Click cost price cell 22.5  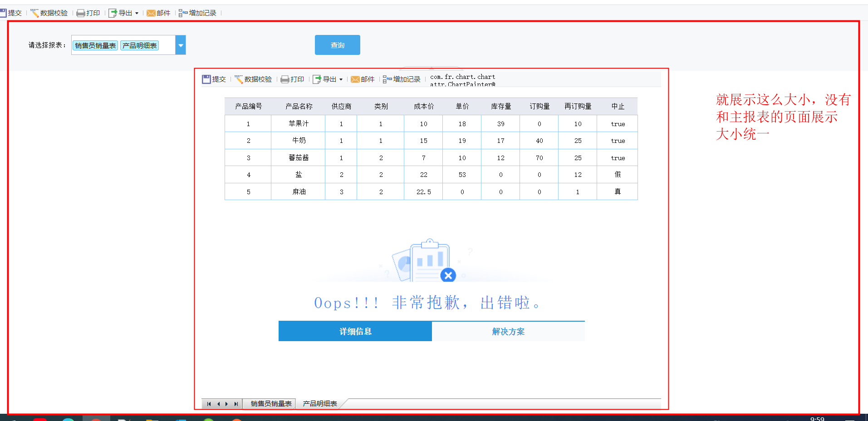click(x=423, y=191)
